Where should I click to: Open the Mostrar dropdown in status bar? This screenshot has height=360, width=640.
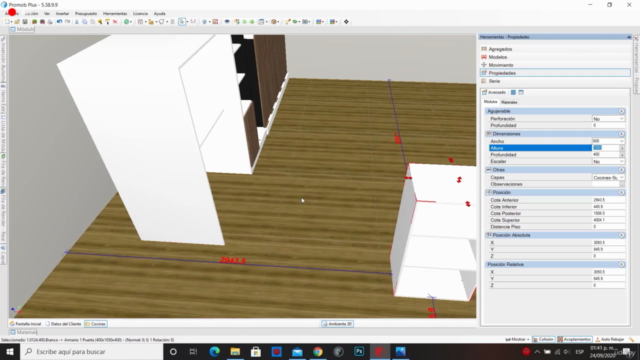517,340
